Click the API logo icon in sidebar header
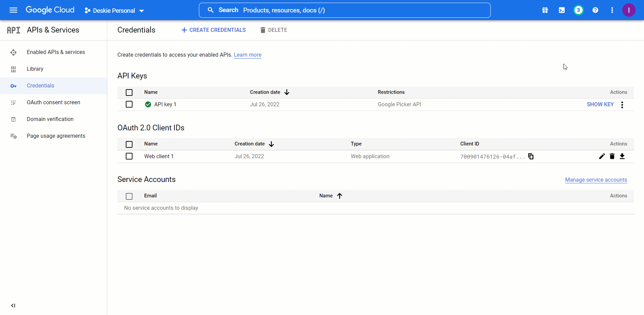The width and height of the screenshot is (644, 315). point(14,30)
